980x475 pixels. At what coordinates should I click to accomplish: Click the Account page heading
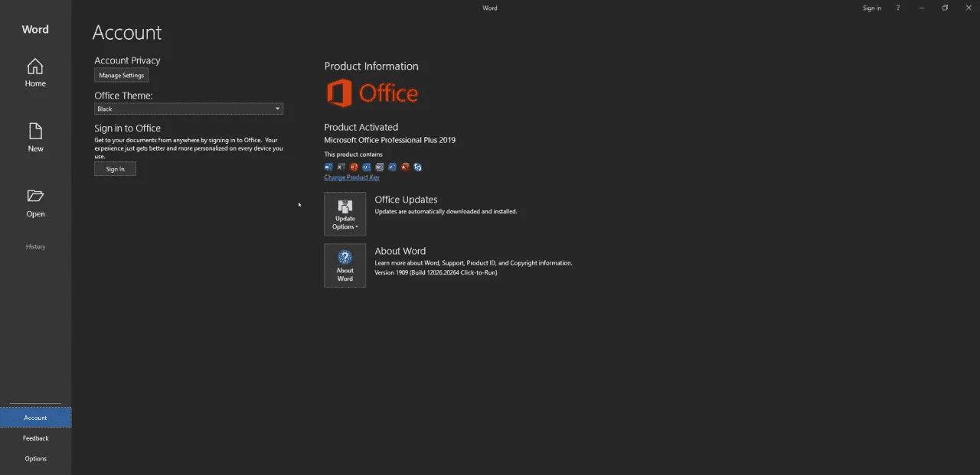click(x=127, y=33)
